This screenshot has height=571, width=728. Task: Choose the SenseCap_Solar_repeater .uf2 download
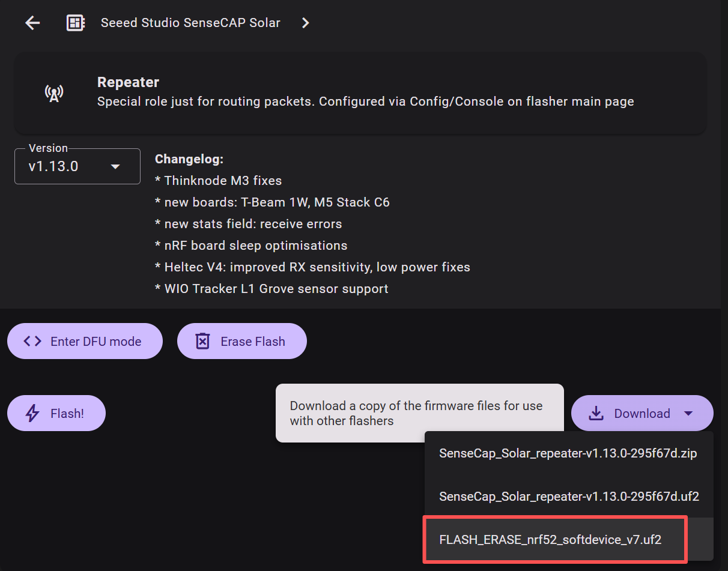point(568,497)
